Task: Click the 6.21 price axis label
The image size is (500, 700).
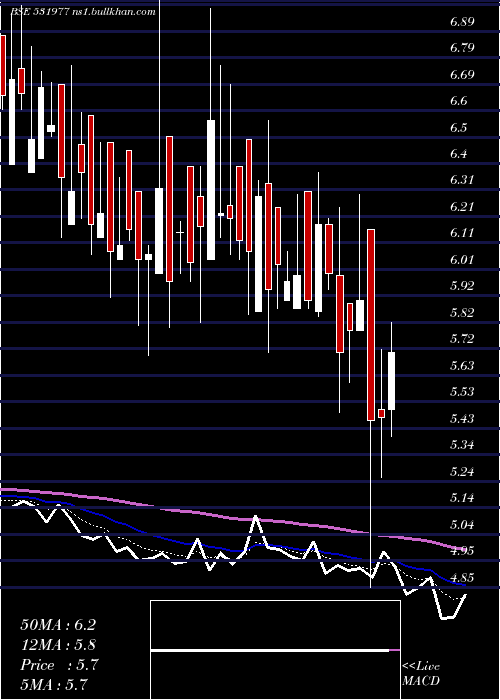Action: [x=462, y=207]
